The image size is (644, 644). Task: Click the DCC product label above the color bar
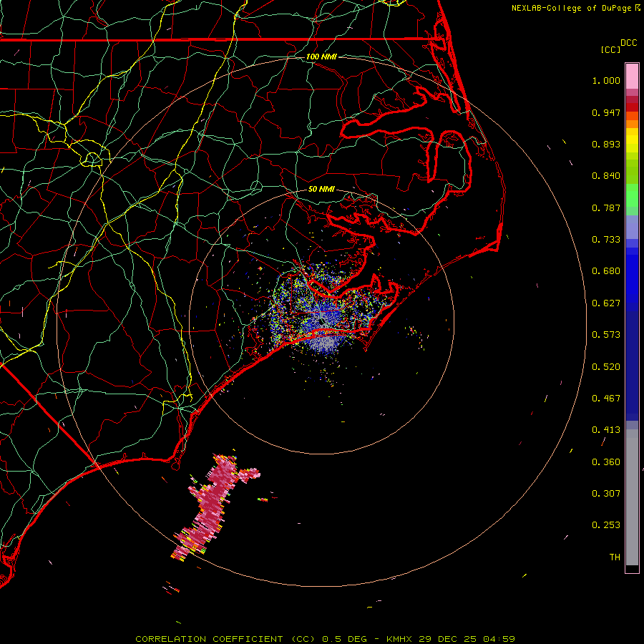pyautogui.click(x=628, y=42)
